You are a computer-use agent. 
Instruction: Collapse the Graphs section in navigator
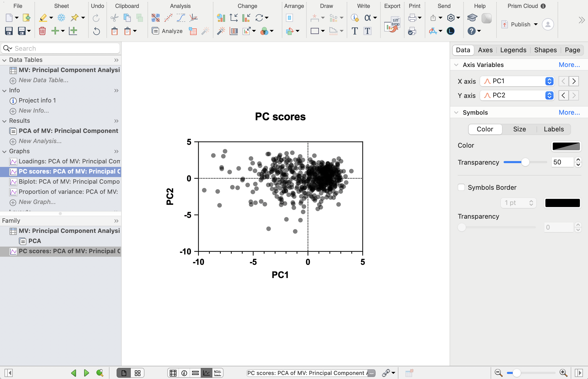5,151
